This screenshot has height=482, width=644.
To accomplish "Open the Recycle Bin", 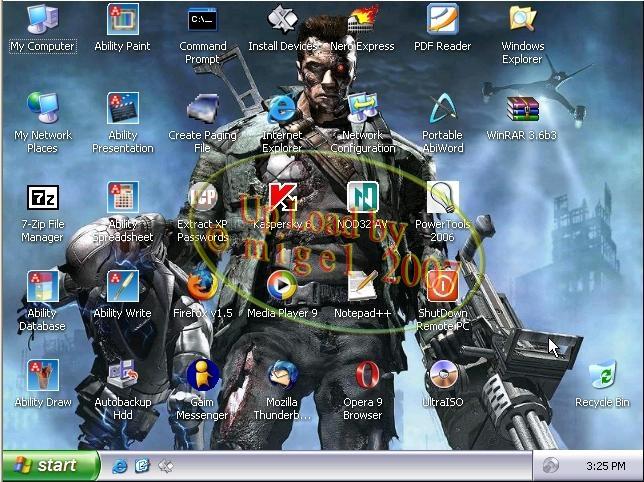I will point(602,377).
